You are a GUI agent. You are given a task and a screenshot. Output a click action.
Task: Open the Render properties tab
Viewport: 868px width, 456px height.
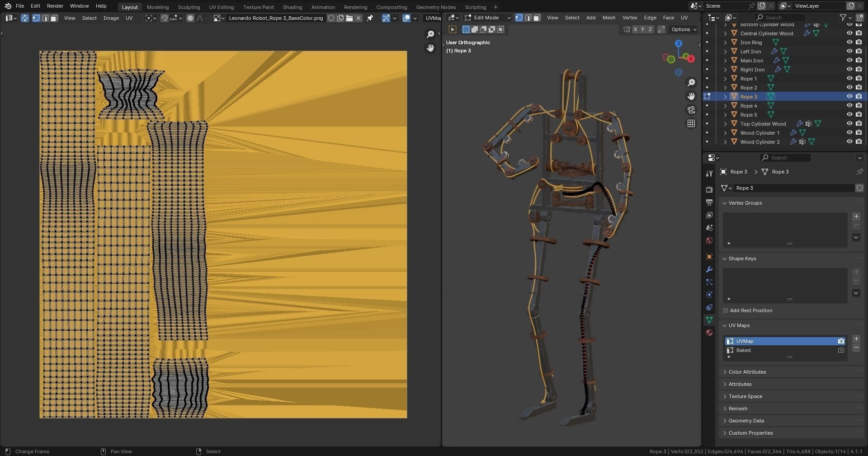coord(709,190)
